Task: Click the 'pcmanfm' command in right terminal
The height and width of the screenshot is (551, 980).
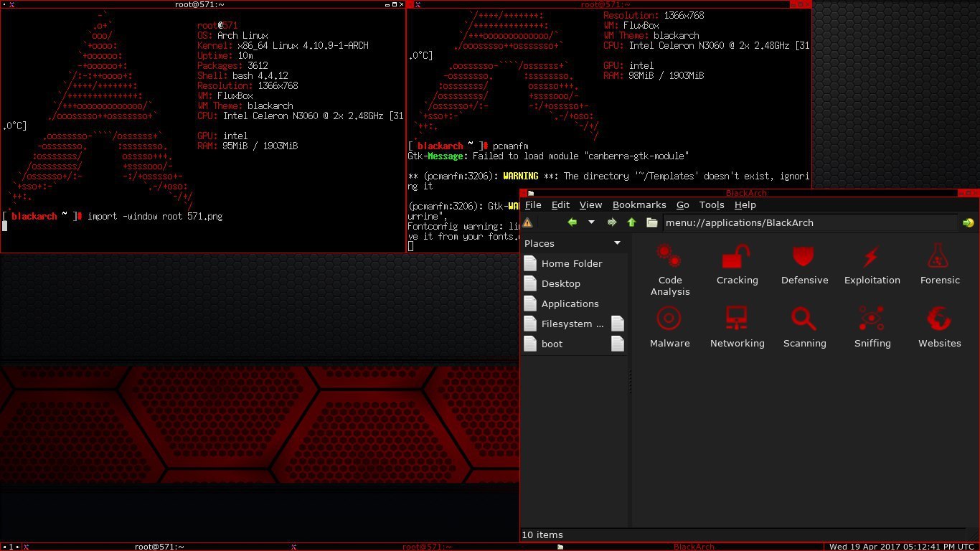Action: click(x=511, y=146)
